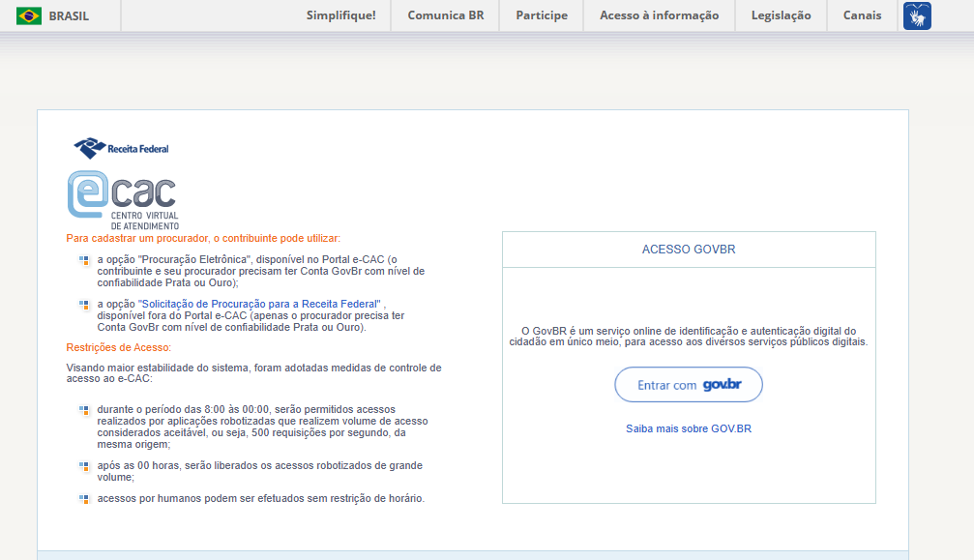Open the Legislação menu item
974x560 pixels.
tap(781, 15)
